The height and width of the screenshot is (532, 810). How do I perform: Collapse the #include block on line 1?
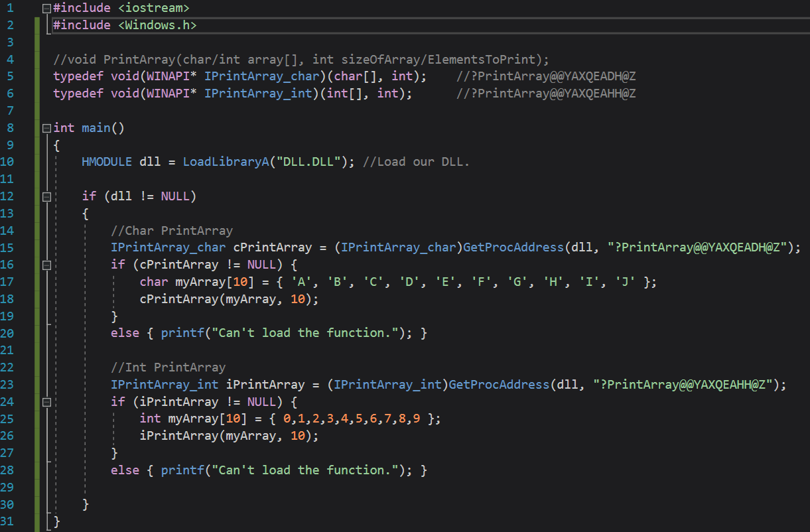(46, 9)
